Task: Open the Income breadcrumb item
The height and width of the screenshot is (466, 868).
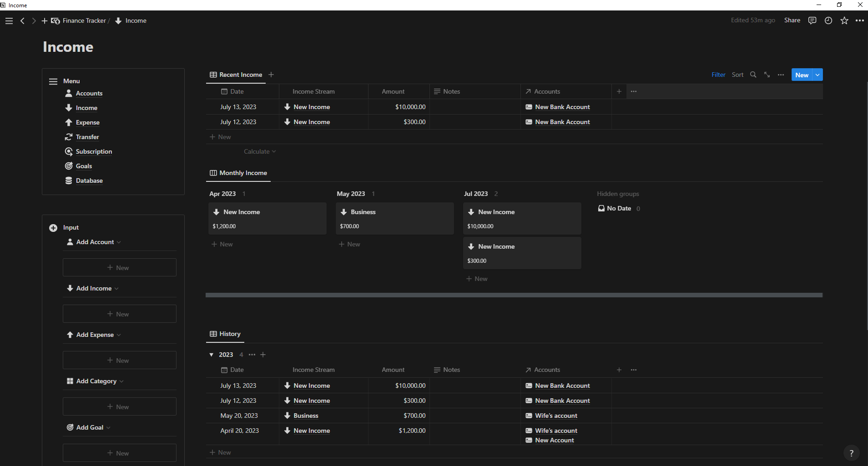Action: click(x=131, y=21)
